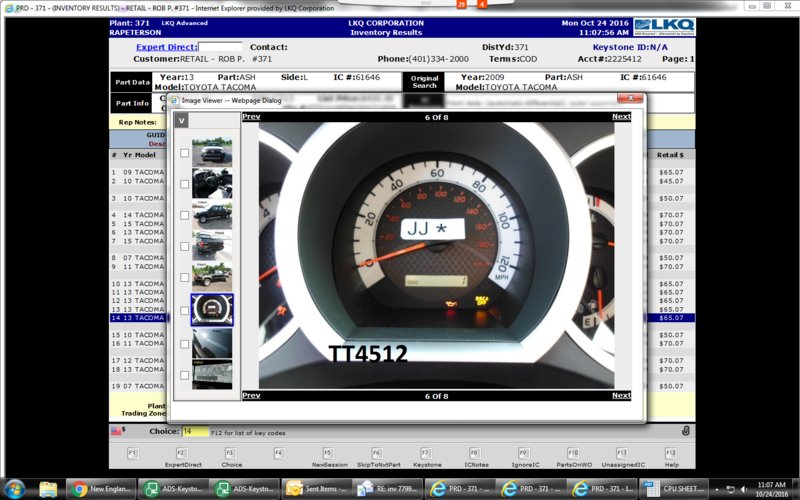
Task: Select highlighted row 14 13 TACOMA
Action: [x=138, y=318]
